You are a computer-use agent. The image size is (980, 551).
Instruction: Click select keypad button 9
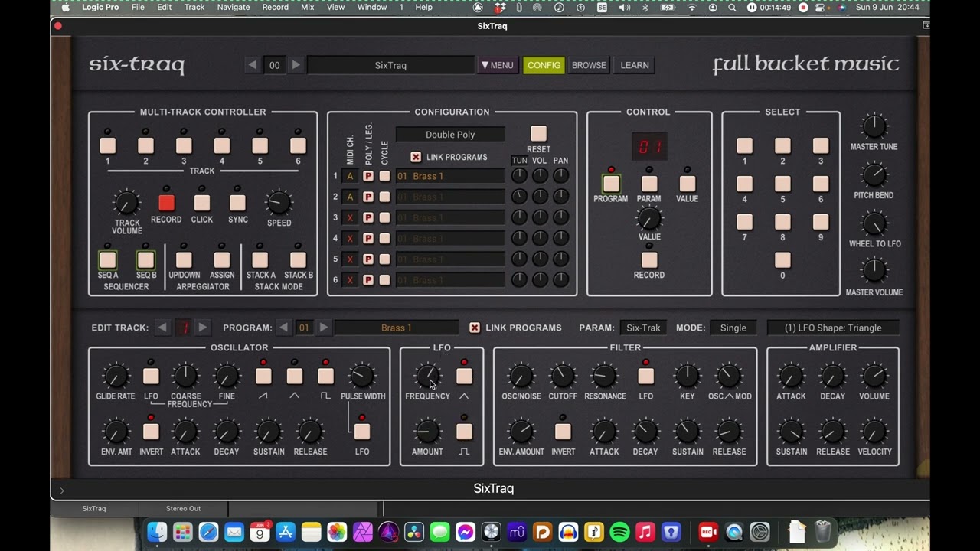click(821, 222)
